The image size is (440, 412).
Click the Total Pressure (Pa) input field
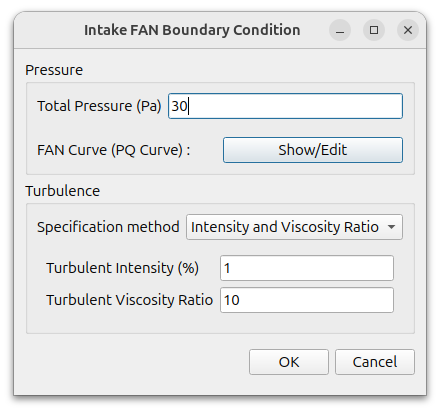(x=285, y=106)
